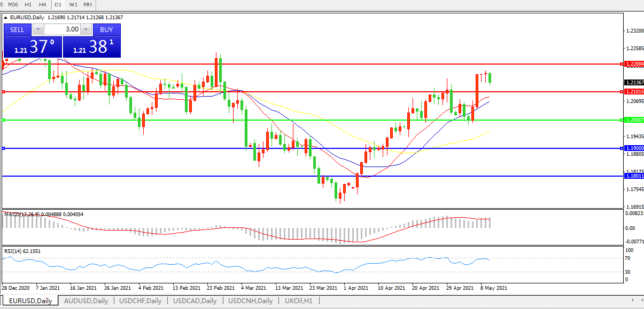
Task: Switch to the UKOil,H1 chart tab
Action: click(298, 300)
